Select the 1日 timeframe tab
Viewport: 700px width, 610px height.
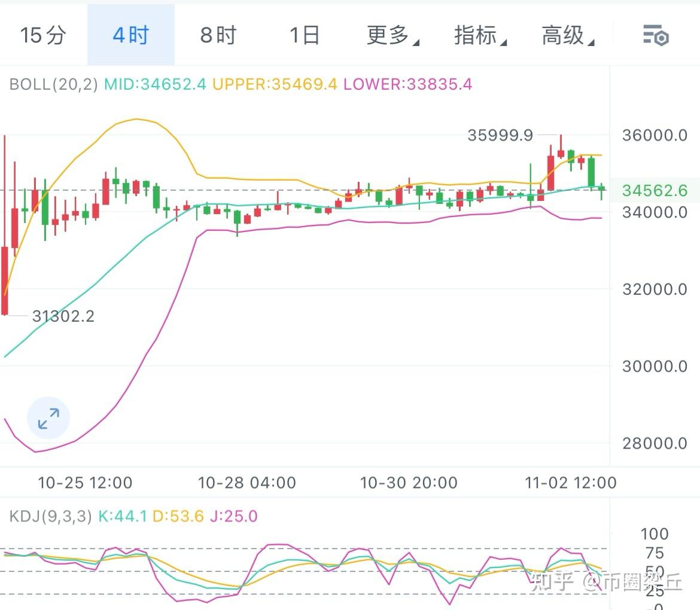click(305, 35)
